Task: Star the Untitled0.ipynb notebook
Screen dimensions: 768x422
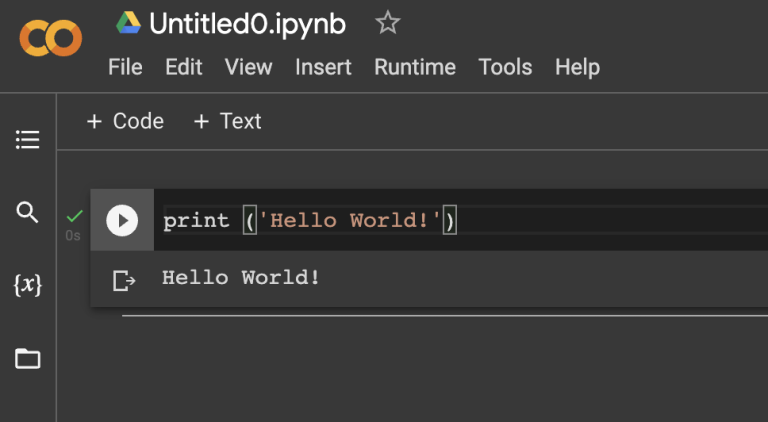Action: pos(387,23)
